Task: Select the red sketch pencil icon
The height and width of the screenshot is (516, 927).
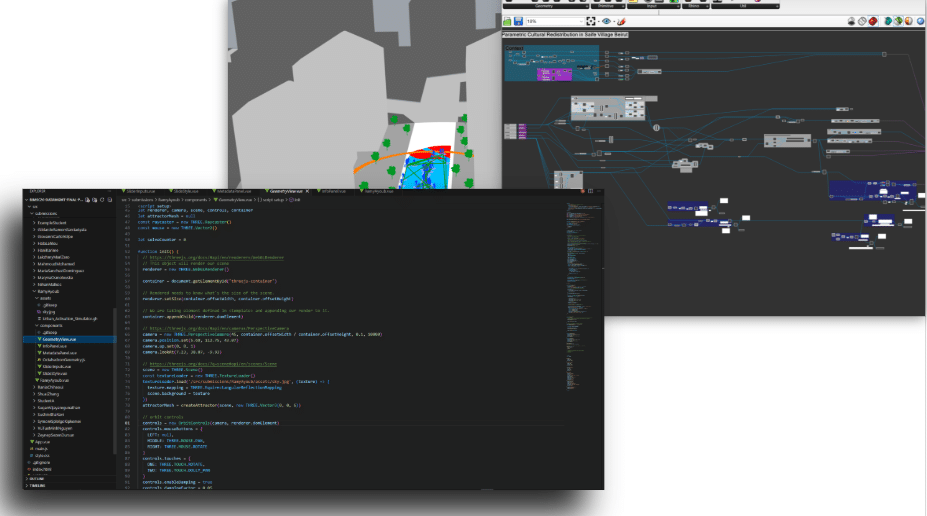Action: pyautogui.click(x=620, y=21)
